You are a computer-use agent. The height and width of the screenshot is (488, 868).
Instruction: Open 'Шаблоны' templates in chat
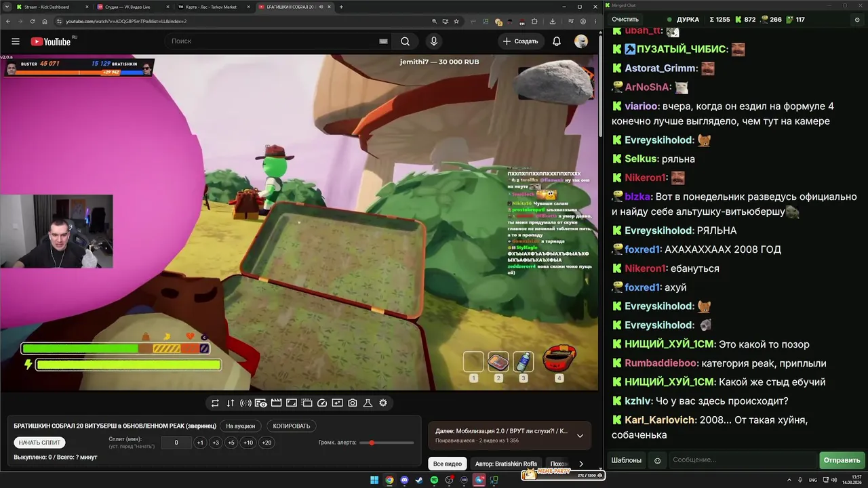627,460
